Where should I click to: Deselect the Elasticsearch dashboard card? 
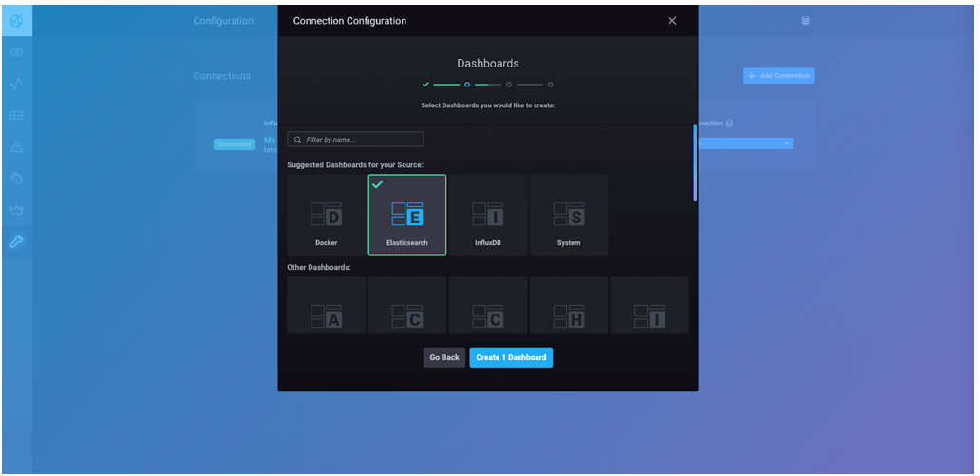tap(407, 215)
